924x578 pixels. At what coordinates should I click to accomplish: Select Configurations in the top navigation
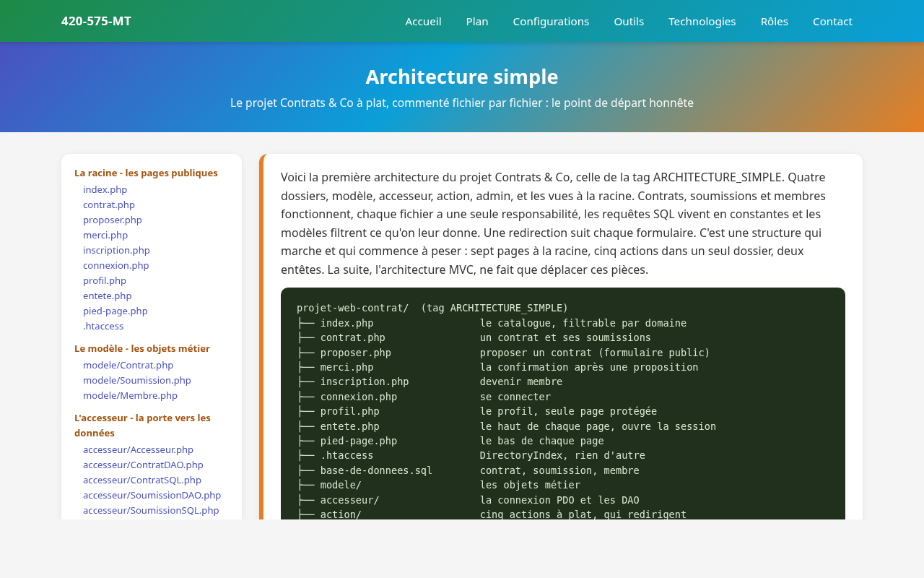[551, 21]
